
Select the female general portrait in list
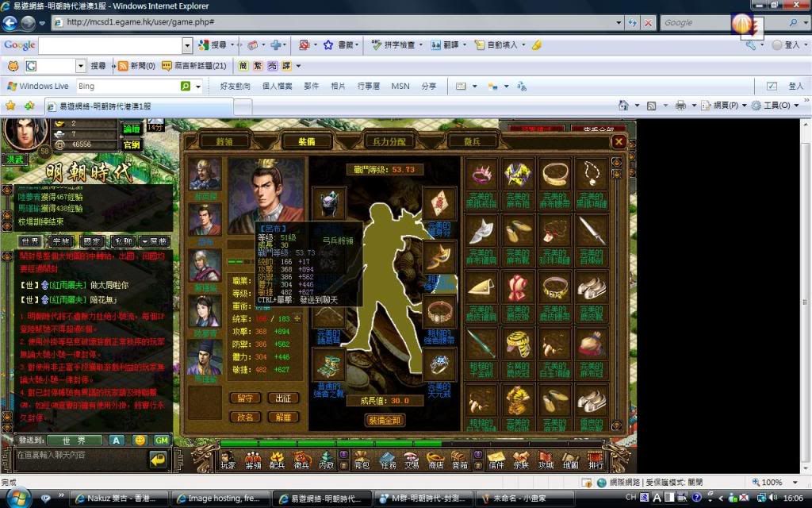pos(205,311)
